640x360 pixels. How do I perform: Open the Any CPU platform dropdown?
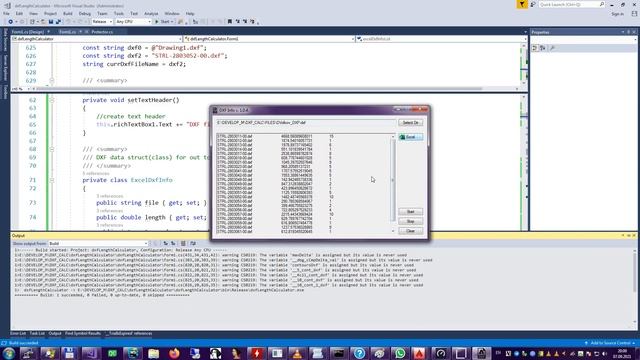point(133,22)
